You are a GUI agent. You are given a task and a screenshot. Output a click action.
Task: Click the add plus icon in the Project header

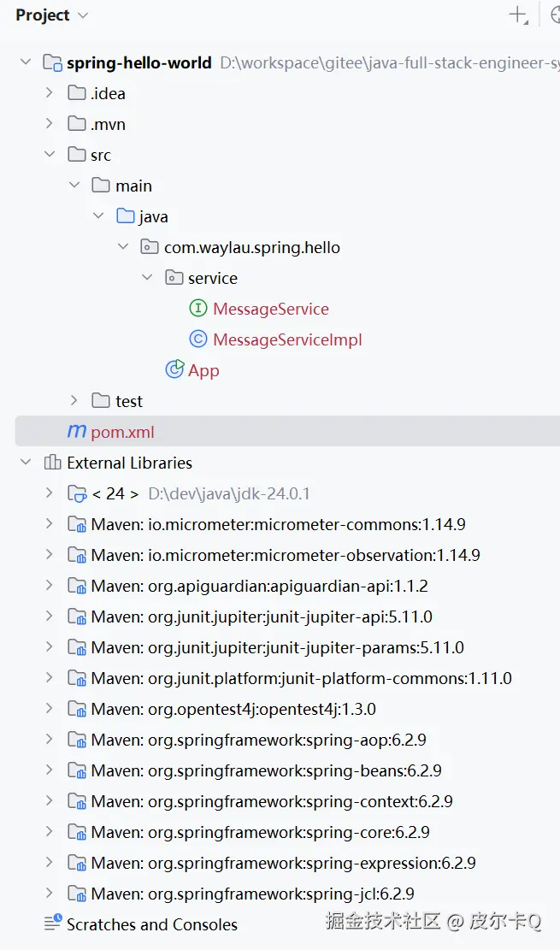pyautogui.click(x=517, y=15)
